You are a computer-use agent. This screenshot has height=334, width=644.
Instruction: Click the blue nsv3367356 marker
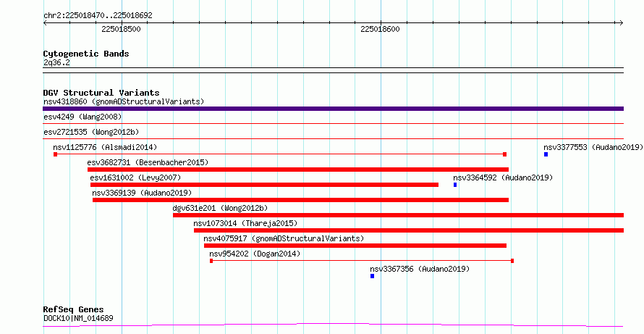tap(372, 276)
